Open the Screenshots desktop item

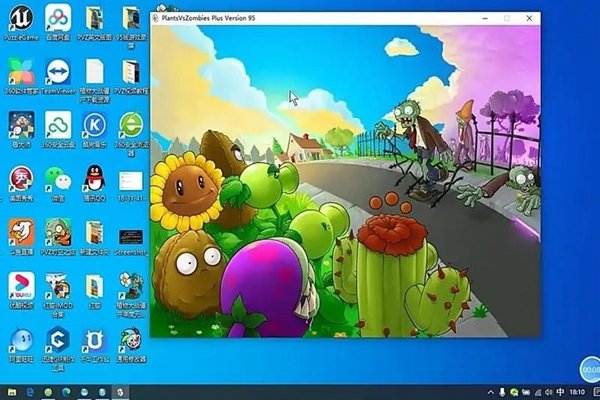click(129, 236)
